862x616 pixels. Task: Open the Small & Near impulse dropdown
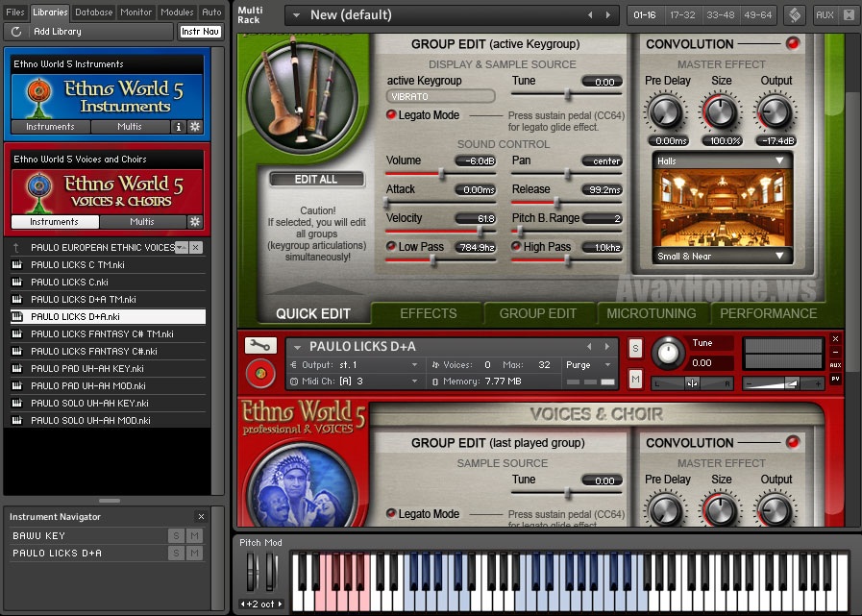point(779,256)
